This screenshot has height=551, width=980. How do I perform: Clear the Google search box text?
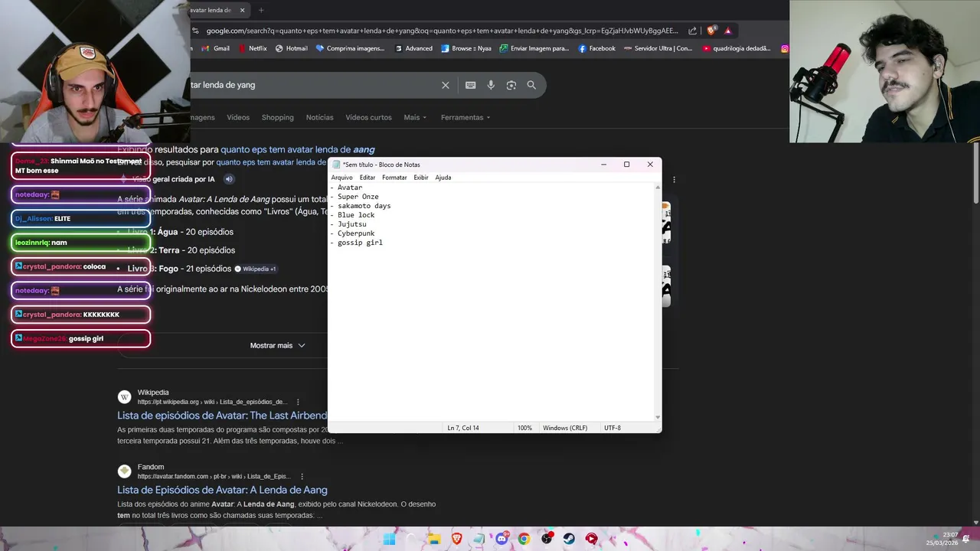[x=445, y=85]
